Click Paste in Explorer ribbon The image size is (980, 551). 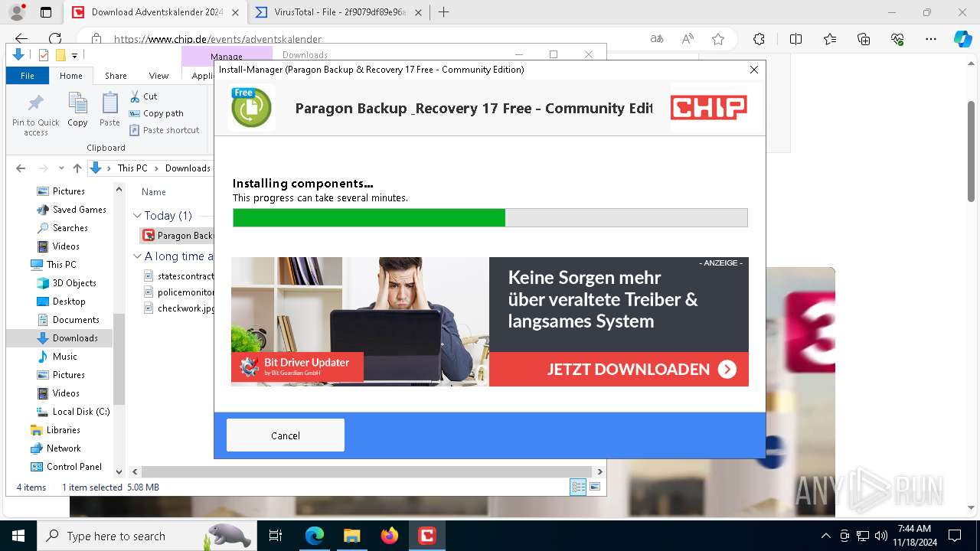coord(110,109)
